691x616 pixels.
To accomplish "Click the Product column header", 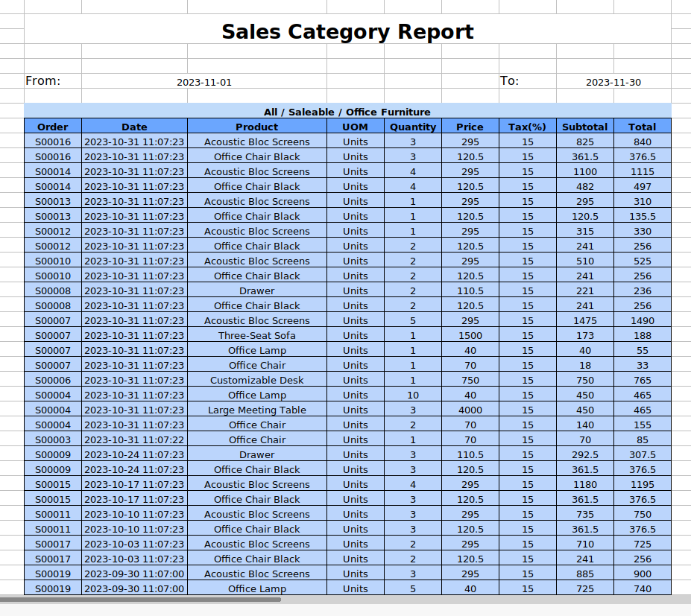I will pyautogui.click(x=256, y=127).
